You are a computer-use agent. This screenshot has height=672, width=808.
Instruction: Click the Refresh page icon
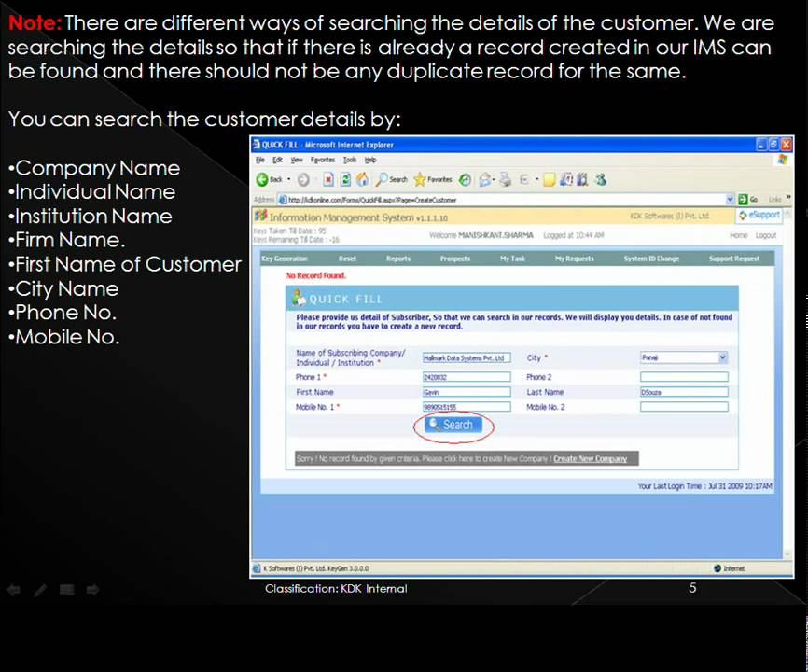coord(346,179)
